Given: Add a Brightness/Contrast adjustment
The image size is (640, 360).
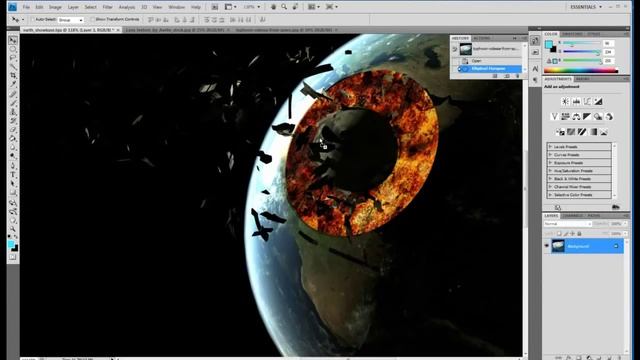Looking at the screenshot, I should (565, 101).
